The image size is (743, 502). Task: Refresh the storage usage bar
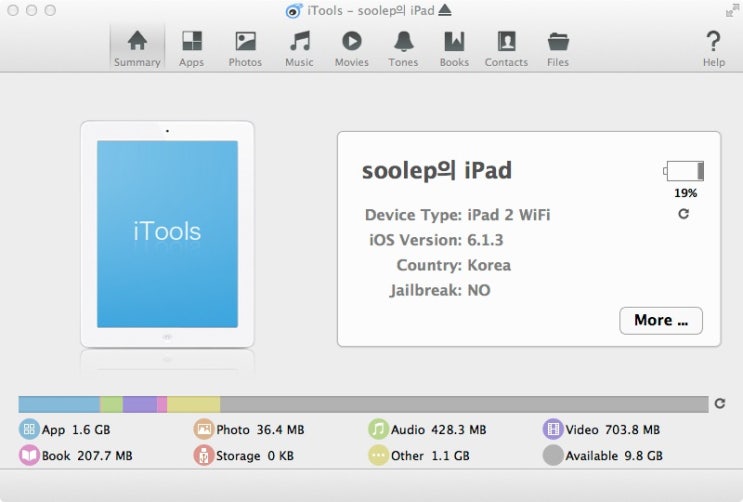[x=719, y=404]
